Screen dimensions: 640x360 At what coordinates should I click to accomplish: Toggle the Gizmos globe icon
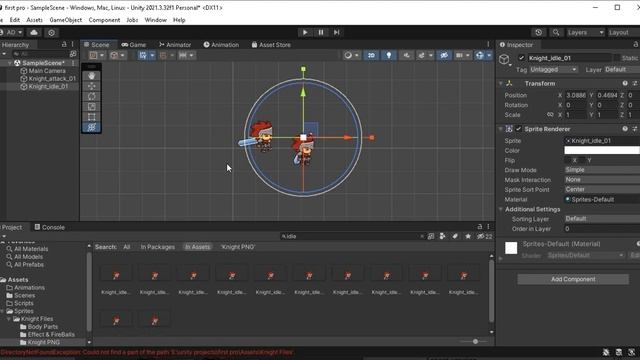click(480, 56)
